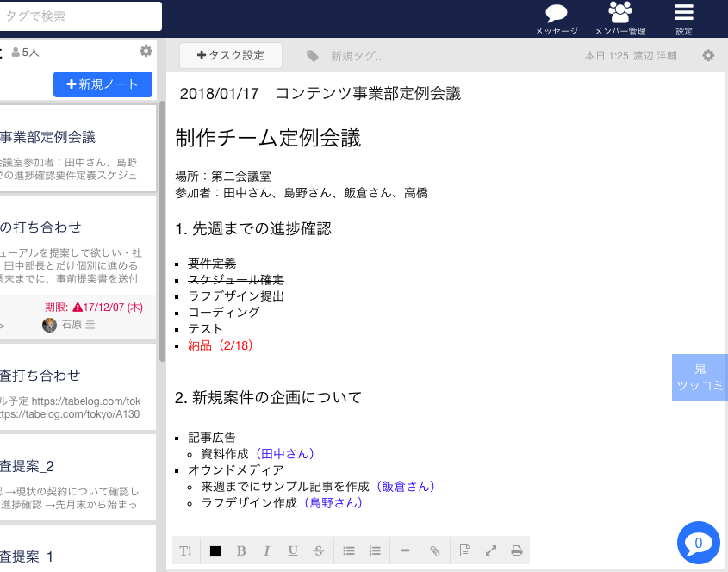Create a new note with 新規ノート button
This screenshot has width=728, height=572.
coord(103,84)
